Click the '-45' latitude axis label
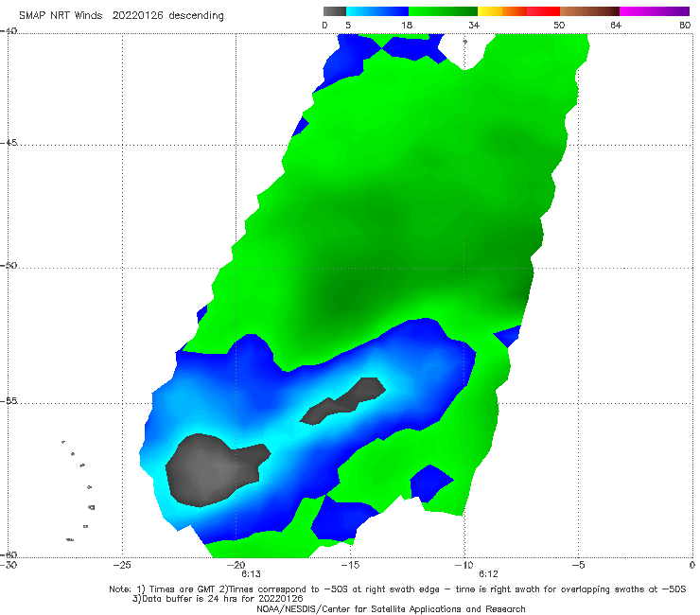The height and width of the screenshot is (615, 700). tap(9, 143)
